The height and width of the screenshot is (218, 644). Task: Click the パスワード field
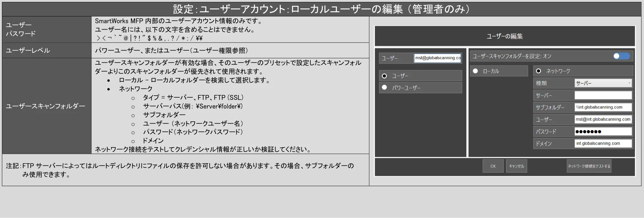pos(603,131)
